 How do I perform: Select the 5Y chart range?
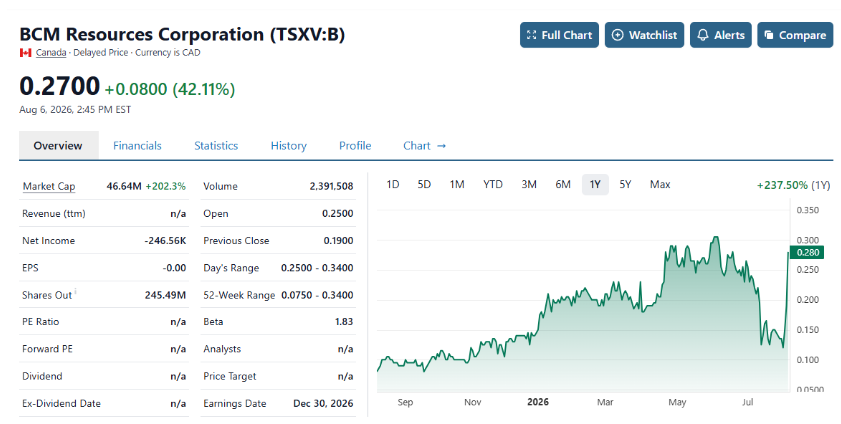625,184
